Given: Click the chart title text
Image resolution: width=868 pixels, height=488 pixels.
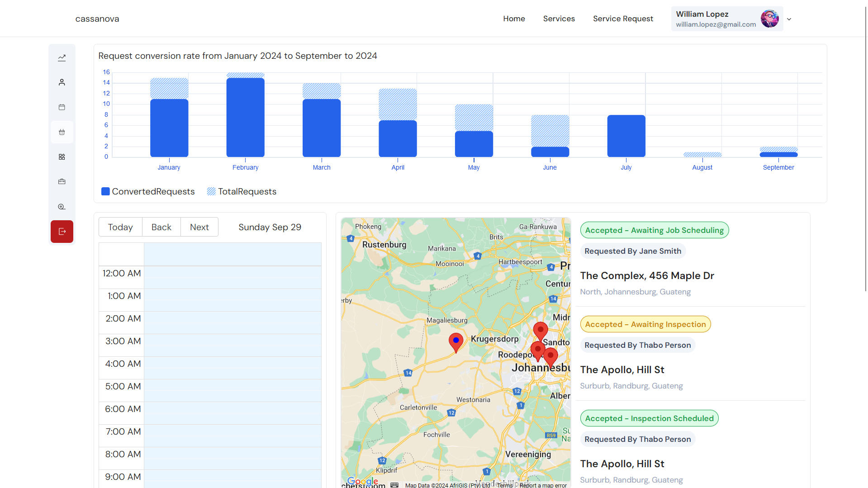Looking at the screenshot, I should (237, 56).
